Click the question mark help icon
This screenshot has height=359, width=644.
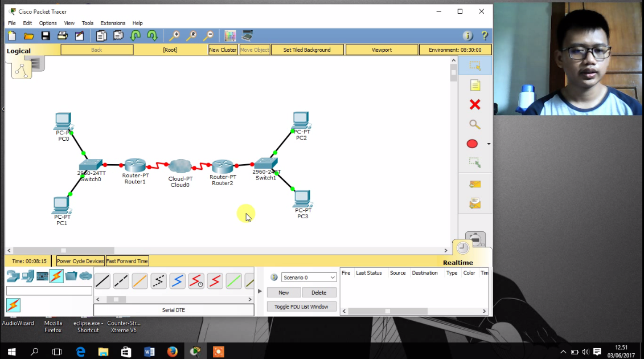485,36
